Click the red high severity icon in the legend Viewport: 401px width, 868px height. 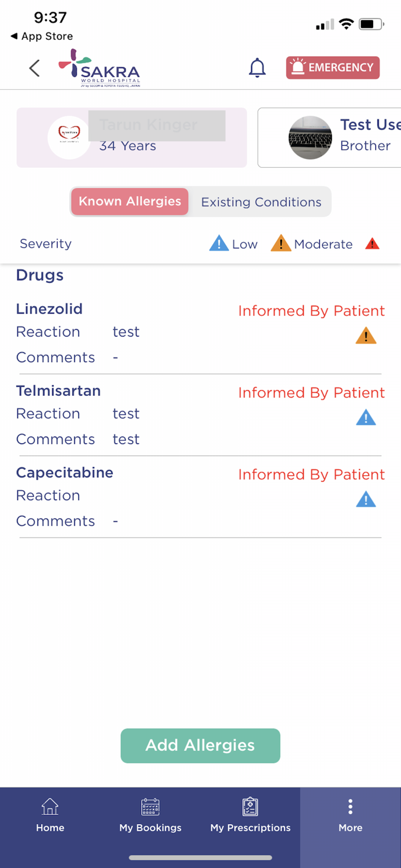point(373,243)
